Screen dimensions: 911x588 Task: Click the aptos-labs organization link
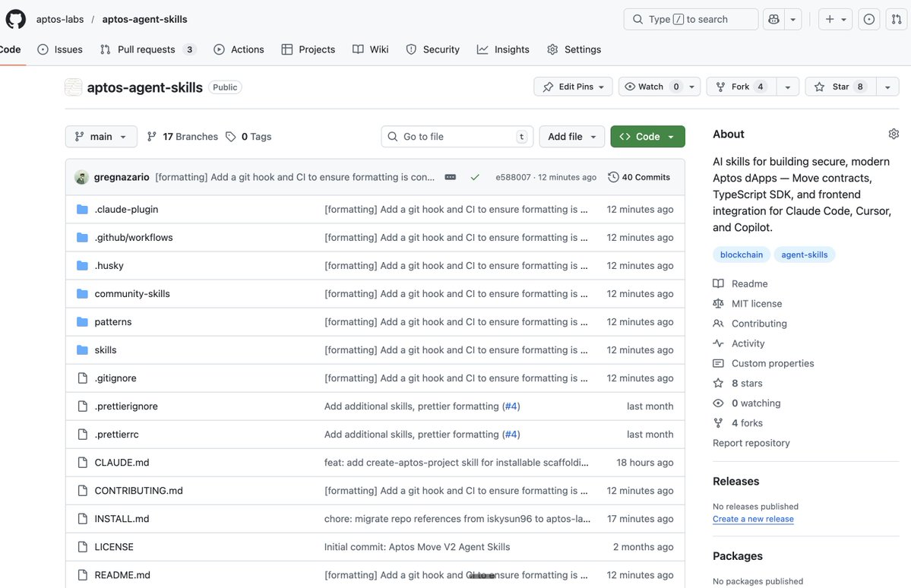point(60,19)
